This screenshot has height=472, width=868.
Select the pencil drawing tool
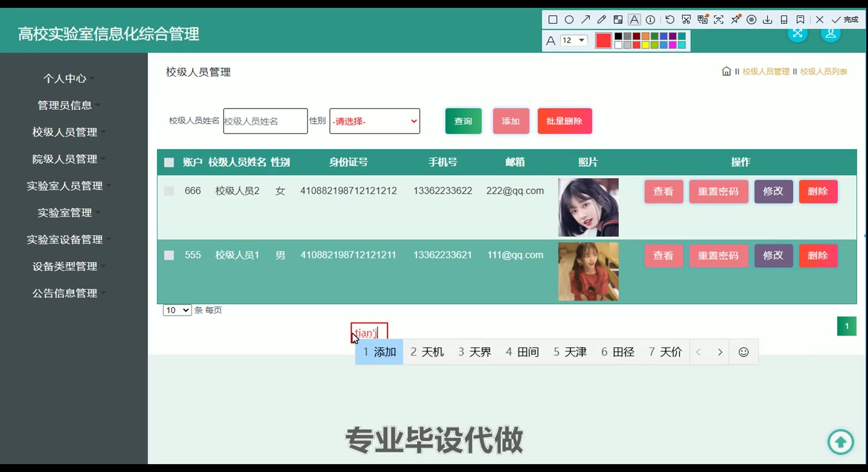point(601,20)
